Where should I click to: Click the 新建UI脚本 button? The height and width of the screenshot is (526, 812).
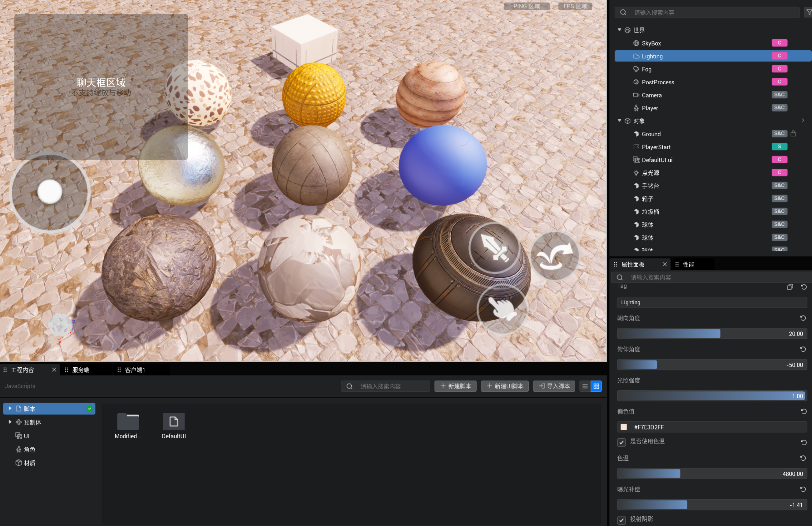[x=505, y=386]
